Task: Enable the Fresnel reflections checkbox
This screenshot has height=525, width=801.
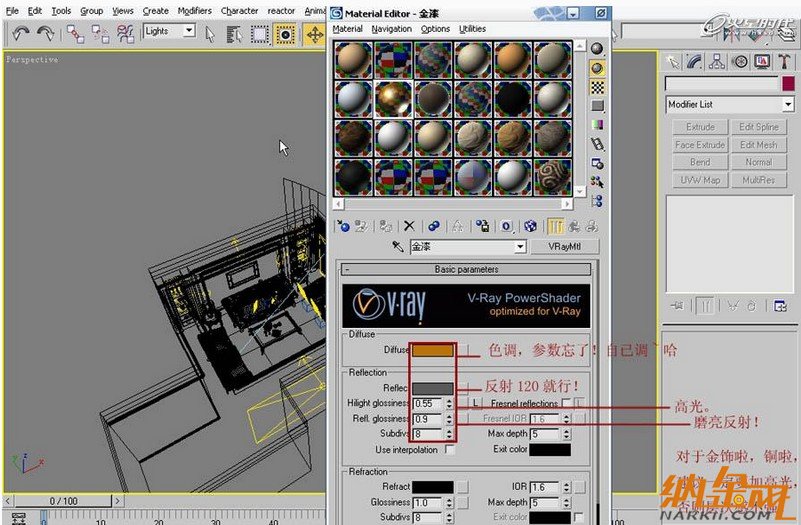Action: [x=566, y=403]
